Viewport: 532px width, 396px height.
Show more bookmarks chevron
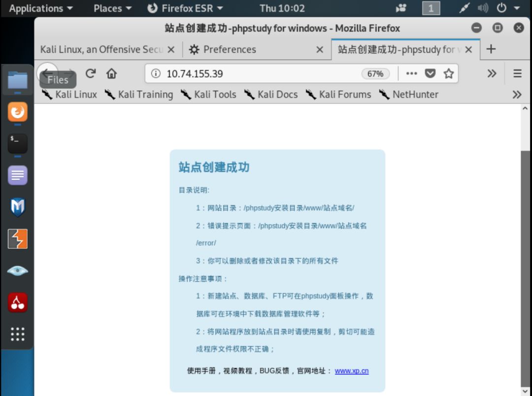click(517, 94)
